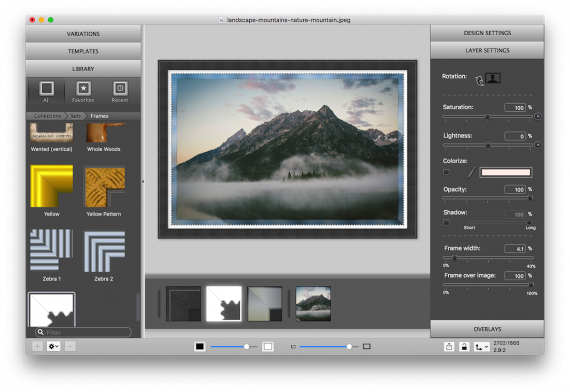The width and height of the screenshot is (570, 392).
Task: Expand the Overlays panel
Action: coord(487,328)
